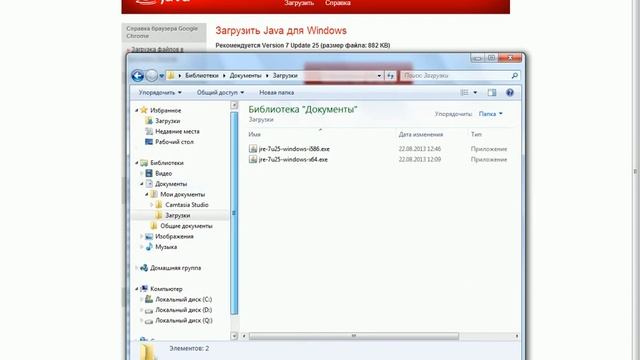Click the Новая папка button

(276, 93)
